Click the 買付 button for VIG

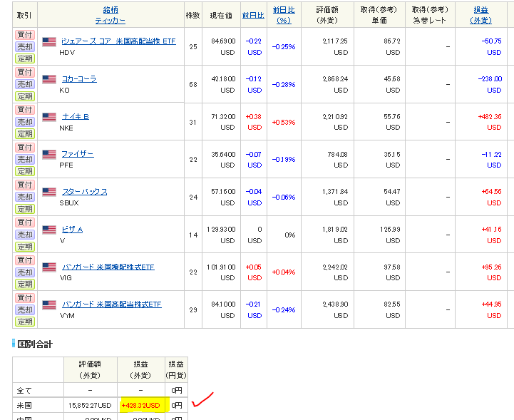(x=25, y=261)
